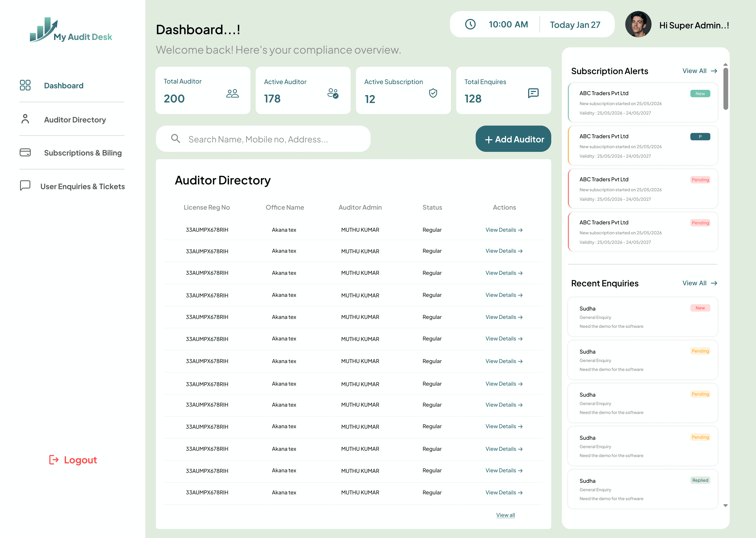Click Akana tex in the first table row

point(284,230)
